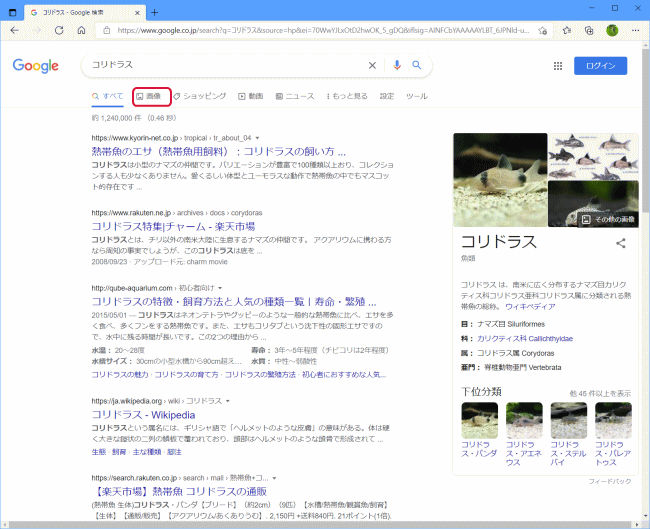This screenshot has height=529, width=650.
Task: Add page to favorites star icon
Action: [x=542, y=30]
